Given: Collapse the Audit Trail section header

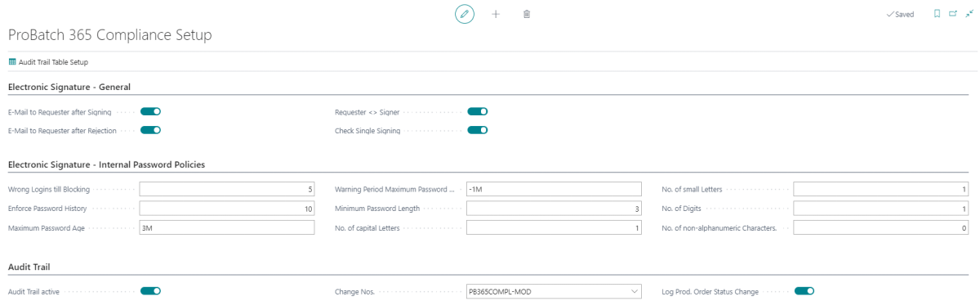Looking at the screenshot, I should click(30, 267).
